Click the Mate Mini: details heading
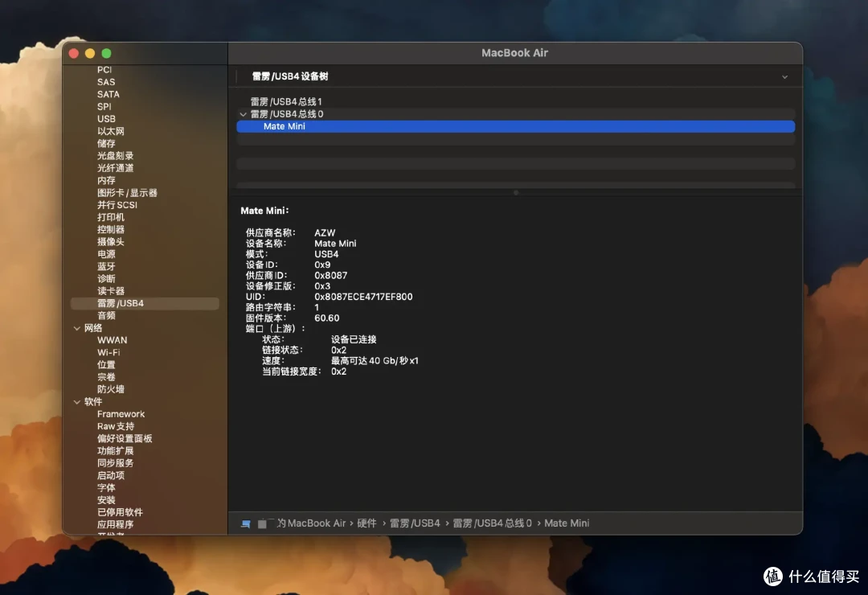 (264, 211)
